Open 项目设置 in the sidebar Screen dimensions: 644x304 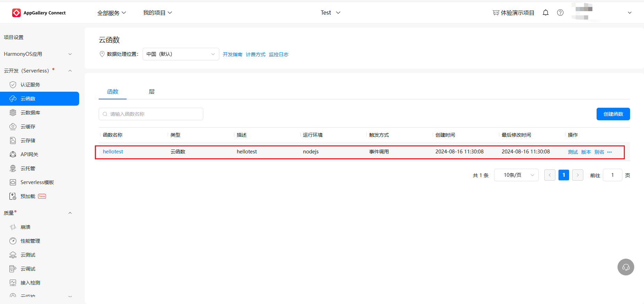coord(14,37)
